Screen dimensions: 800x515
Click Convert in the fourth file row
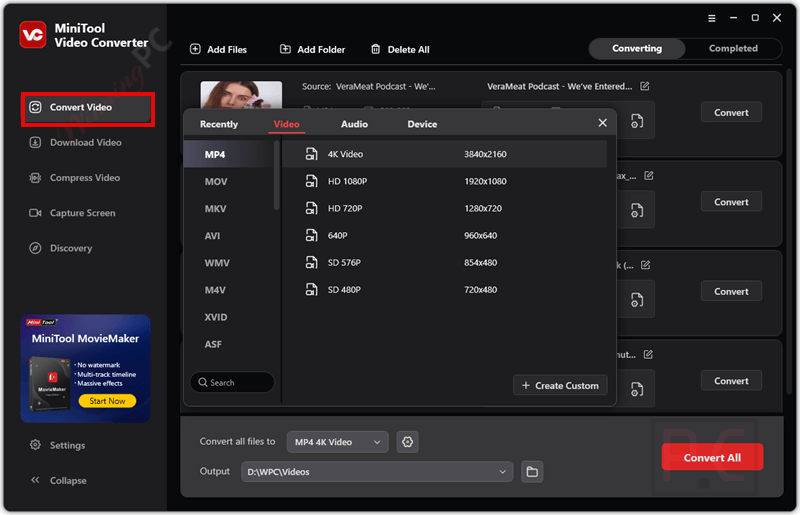point(731,380)
